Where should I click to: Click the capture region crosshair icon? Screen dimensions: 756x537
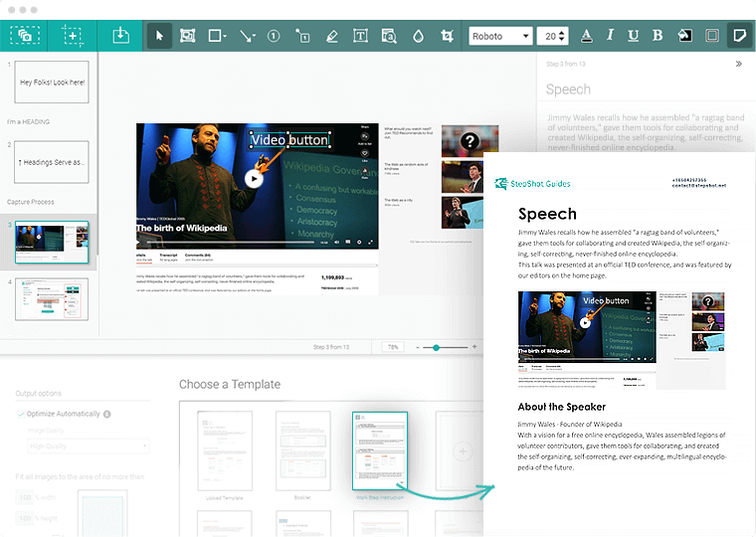pyautogui.click(x=73, y=36)
